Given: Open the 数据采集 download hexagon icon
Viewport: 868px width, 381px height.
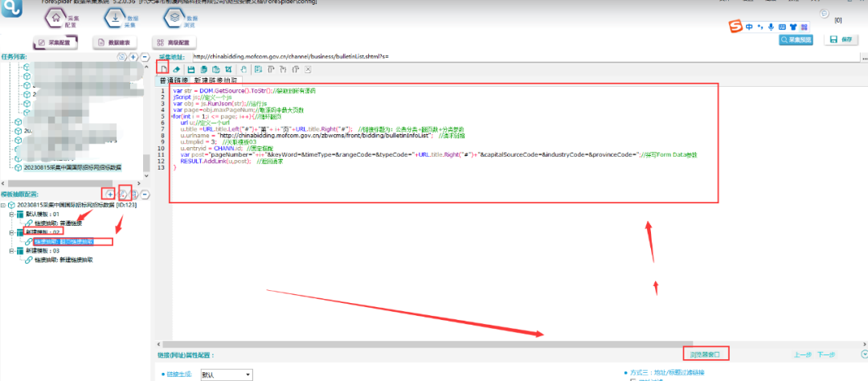Looking at the screenshot, I should click(x=115, y=18).
